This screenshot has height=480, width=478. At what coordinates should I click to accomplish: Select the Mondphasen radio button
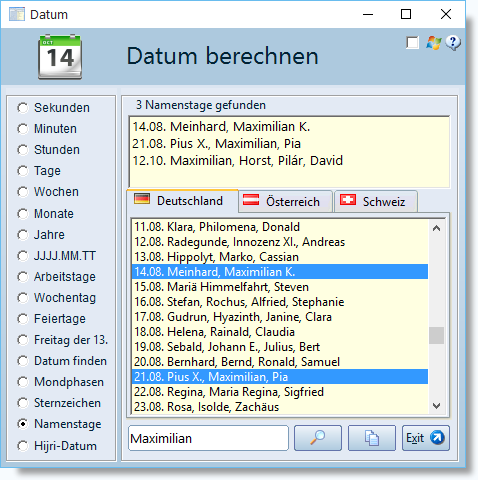pos(23,382)
